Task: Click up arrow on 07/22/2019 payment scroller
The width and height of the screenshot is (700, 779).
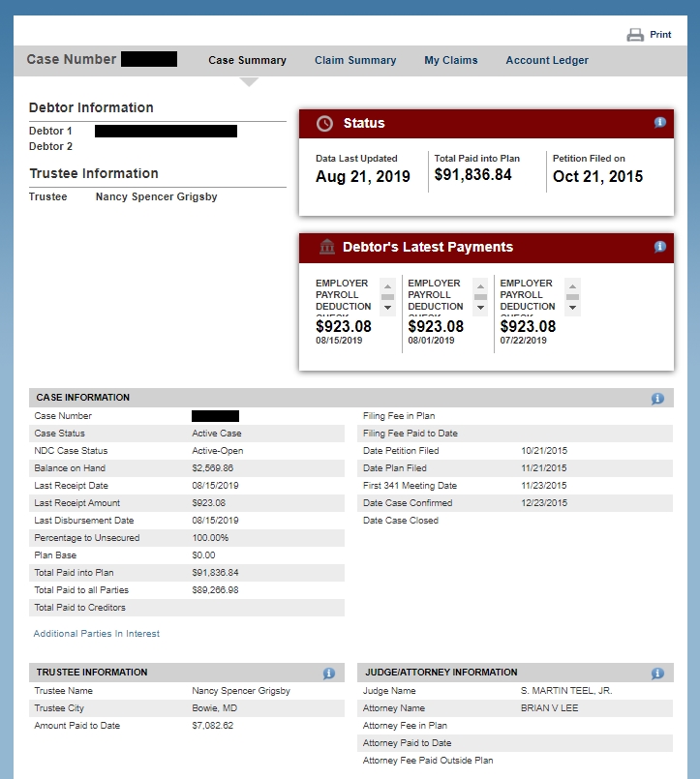Action: point(573,286)
